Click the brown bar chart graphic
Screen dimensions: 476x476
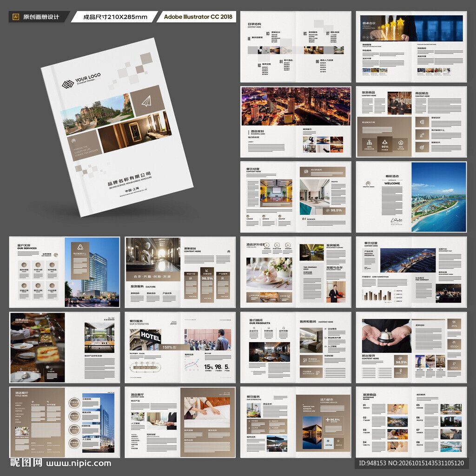[377, 295]
